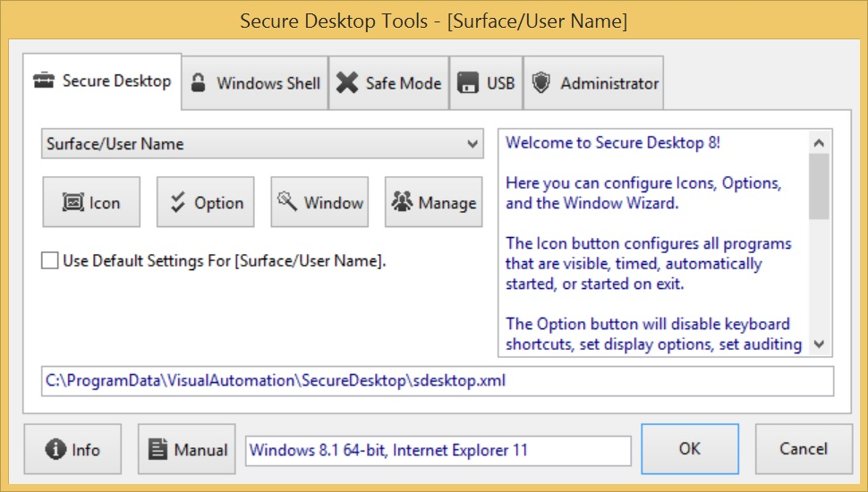Image resolution: width=868 pixels, height=492 pixels.
Task: Click the Cancel button
Action: pyautogui.click(x=803, y=449)
